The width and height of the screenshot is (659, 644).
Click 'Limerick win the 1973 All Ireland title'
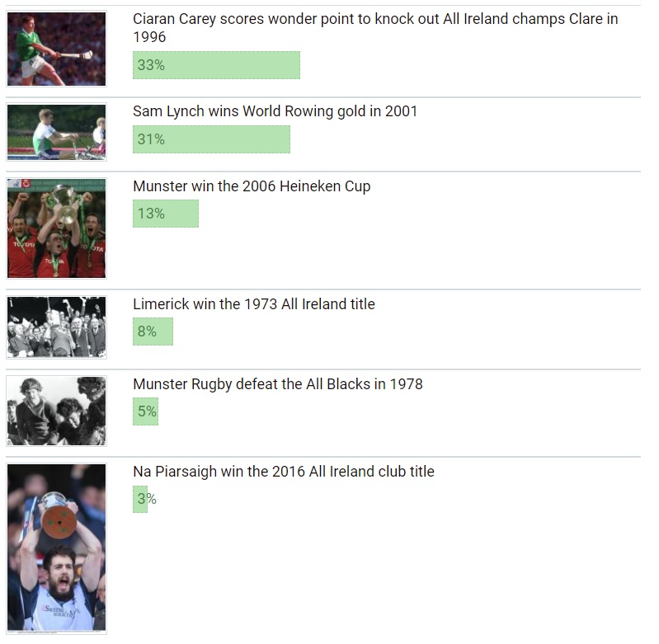click(253, 303)
